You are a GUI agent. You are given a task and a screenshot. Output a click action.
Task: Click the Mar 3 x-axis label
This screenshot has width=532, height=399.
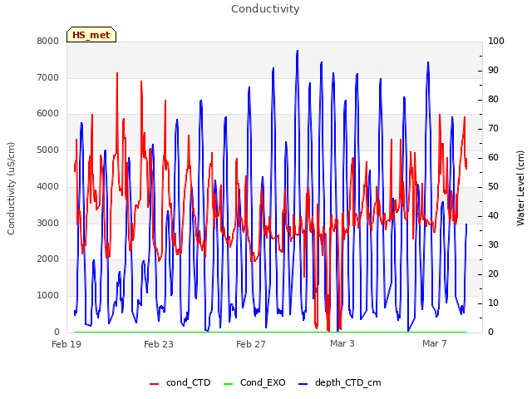(342, 343)
